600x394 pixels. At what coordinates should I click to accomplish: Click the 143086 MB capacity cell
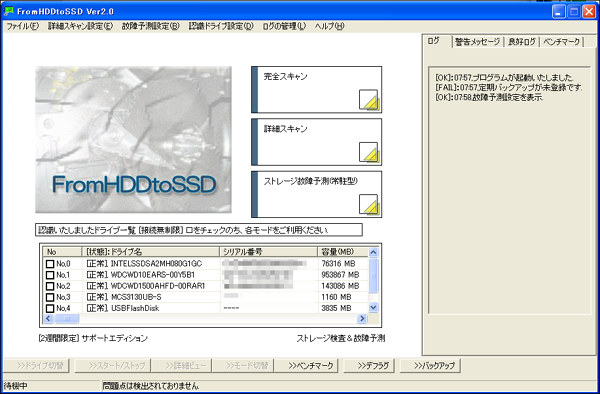pyautogui.click(x=341, y=286)
